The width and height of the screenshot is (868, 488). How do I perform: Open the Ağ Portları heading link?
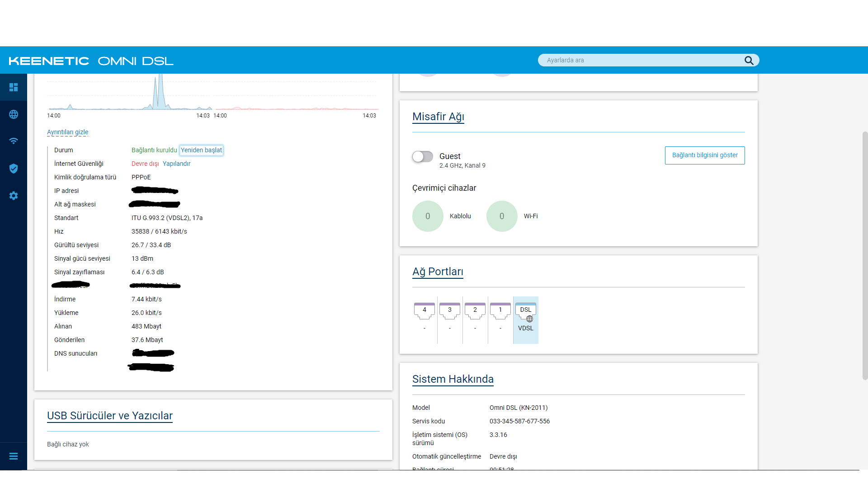(x=437, y=272)
